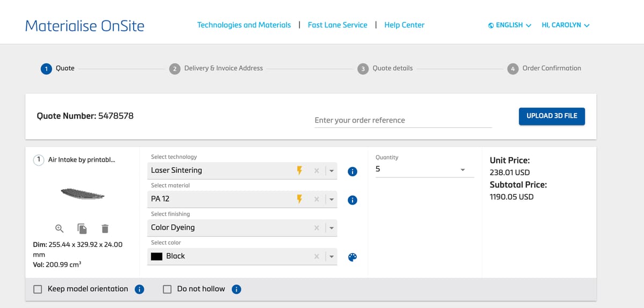Click the Vol: 200.99 cm³ value
The width and height of the screenshot is (644, 308).
(57, 265)
